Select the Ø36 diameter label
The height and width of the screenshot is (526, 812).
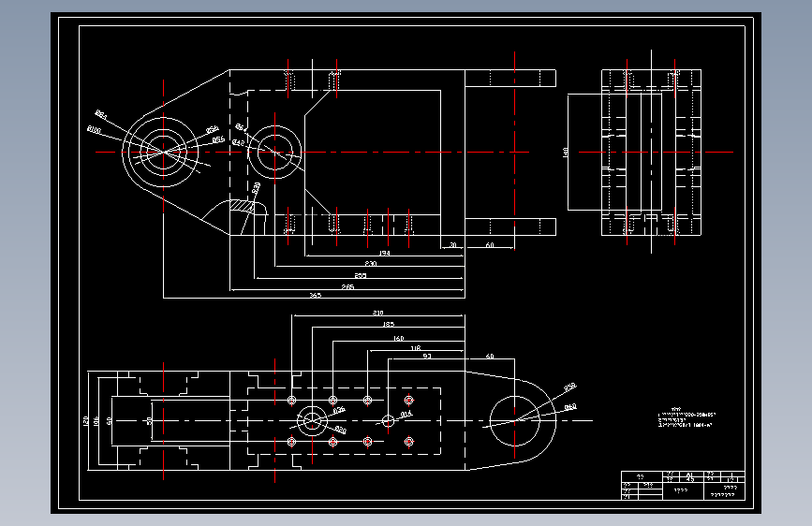point(339,410)
